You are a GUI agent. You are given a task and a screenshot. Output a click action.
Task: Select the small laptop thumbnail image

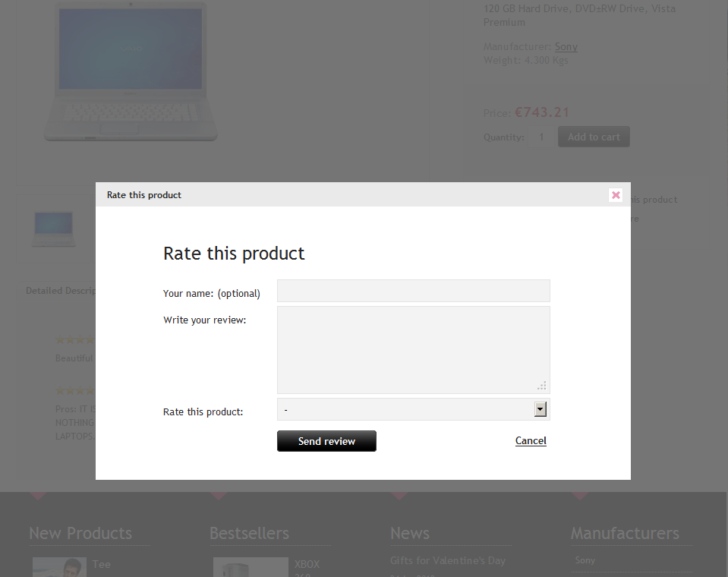(x=54, y=227)
